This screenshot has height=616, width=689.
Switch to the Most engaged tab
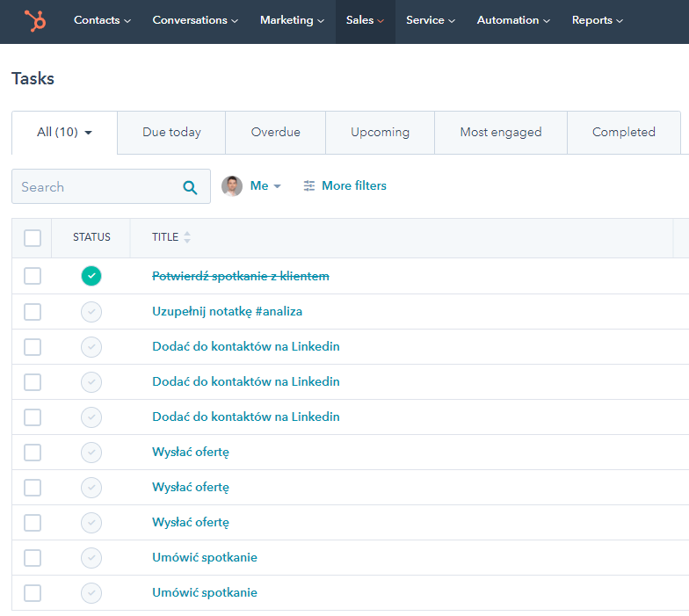501,132
